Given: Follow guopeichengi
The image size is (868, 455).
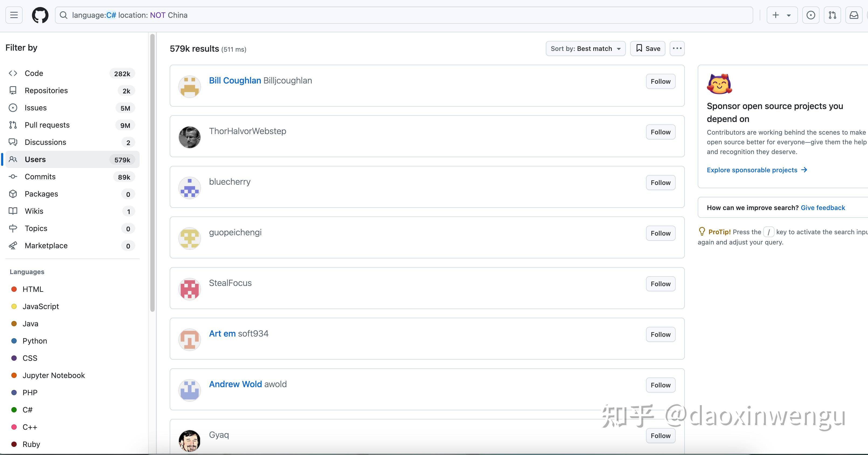Looking at the screenshot, I should (x=661, y=233).
